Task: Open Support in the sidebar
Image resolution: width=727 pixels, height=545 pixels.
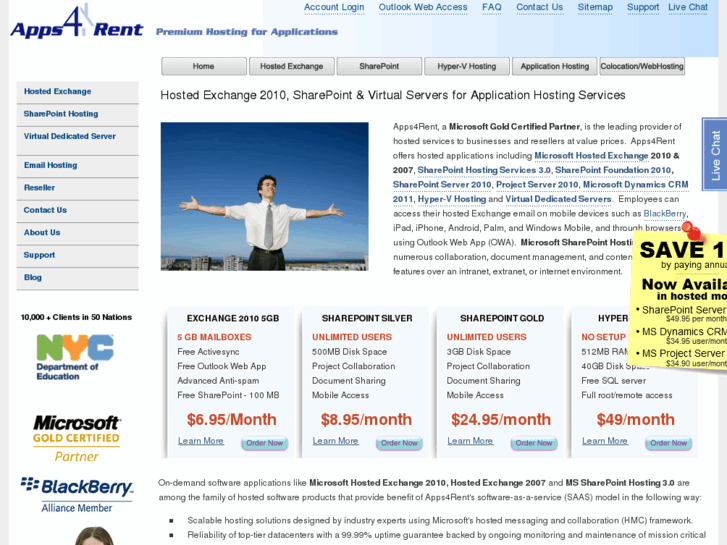Action: [77, 255]
